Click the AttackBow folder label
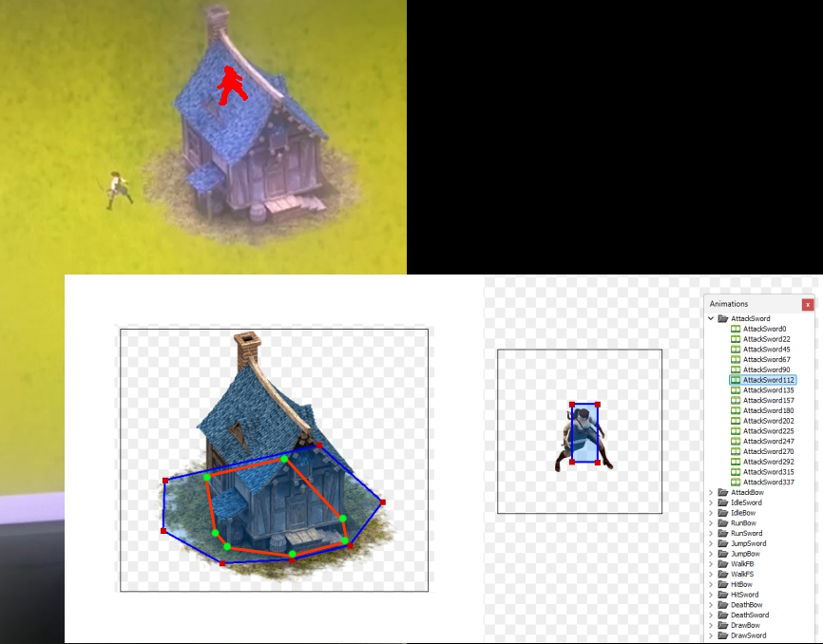This screenshot has height=644, width=823. (x=747, y=492)
